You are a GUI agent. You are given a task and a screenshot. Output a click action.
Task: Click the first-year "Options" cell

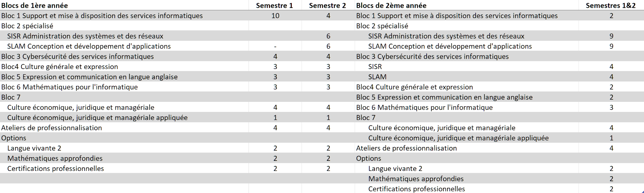click(14, 138)
